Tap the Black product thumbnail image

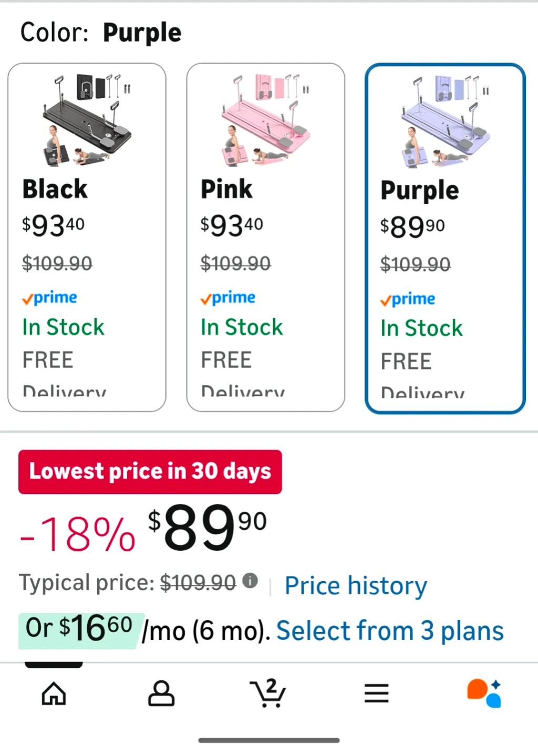point(87,120)
